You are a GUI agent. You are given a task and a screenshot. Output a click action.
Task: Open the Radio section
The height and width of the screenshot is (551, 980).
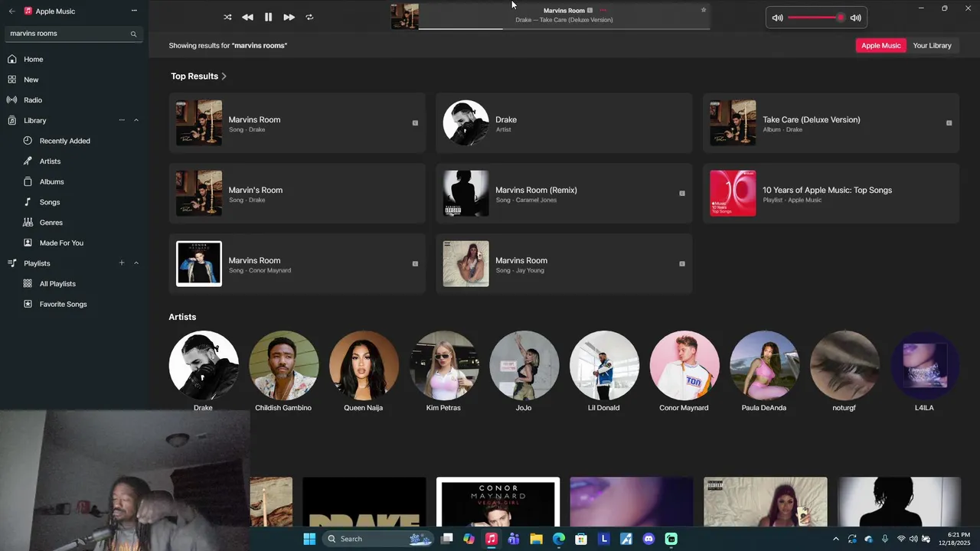pyautogui.click(x=32, y=100)
